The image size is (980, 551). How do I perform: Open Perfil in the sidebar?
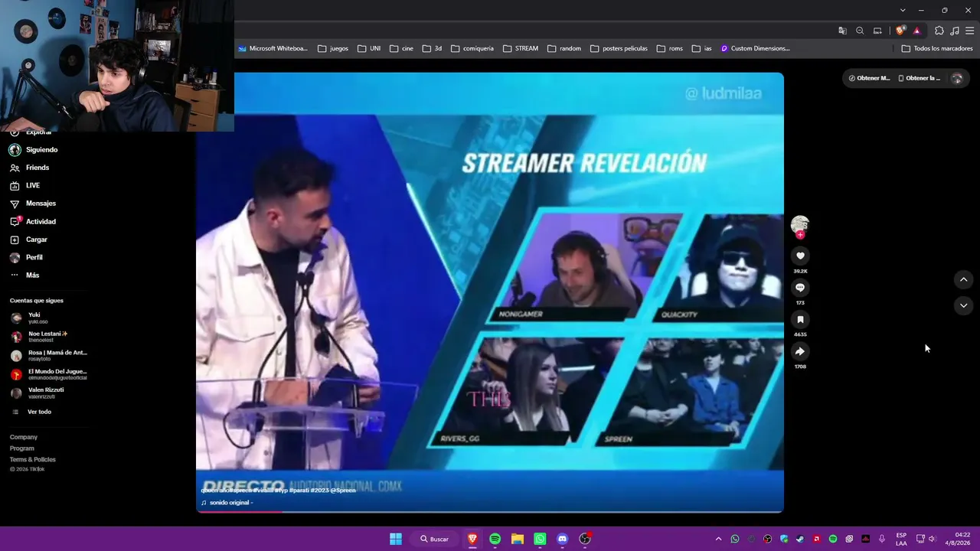[34, 257]
